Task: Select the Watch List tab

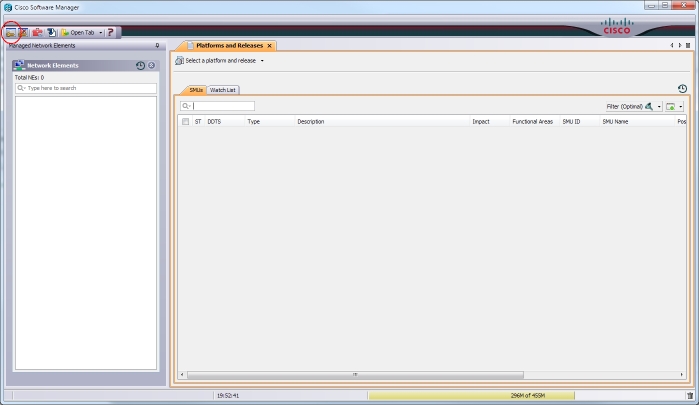Action: (222, 90)
